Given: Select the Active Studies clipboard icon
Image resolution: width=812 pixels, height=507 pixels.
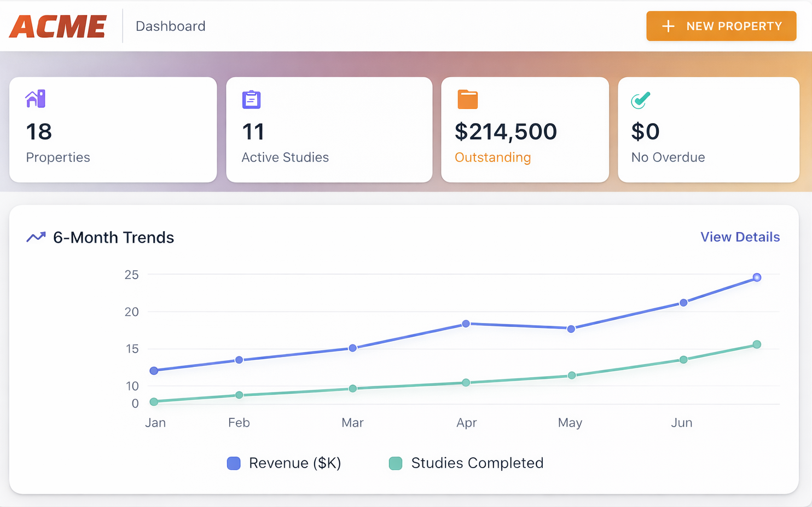Looking at the screenshot, I should pyautogui.click(x=251, y=100).
